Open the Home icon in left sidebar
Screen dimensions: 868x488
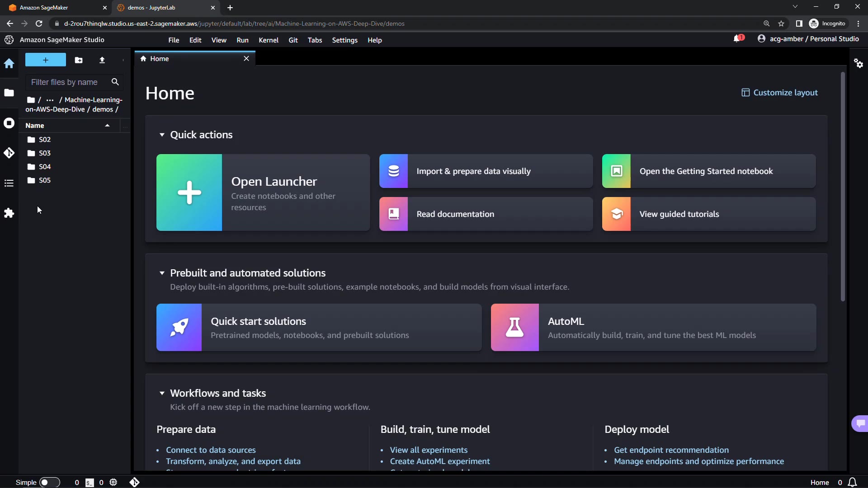coord(9,64)
